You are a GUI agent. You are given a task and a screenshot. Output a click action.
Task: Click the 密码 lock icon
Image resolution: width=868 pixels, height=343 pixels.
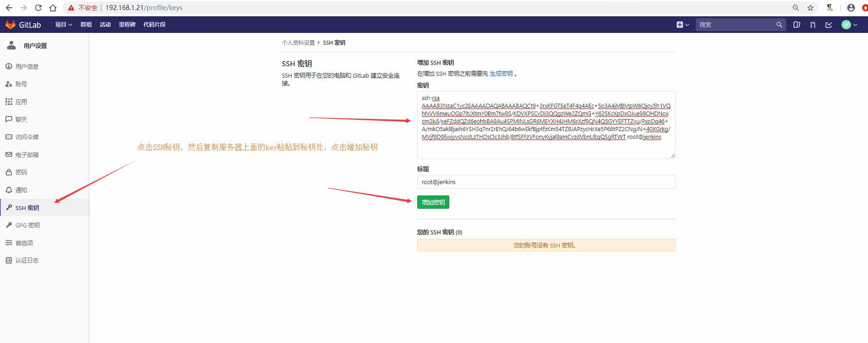(x=9, y=172)
